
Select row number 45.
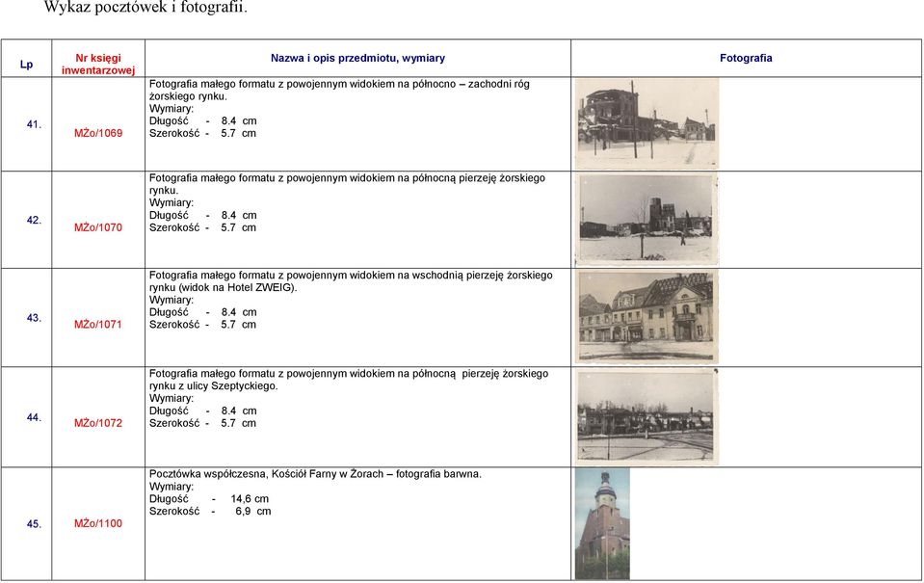[x=34, y=523]
